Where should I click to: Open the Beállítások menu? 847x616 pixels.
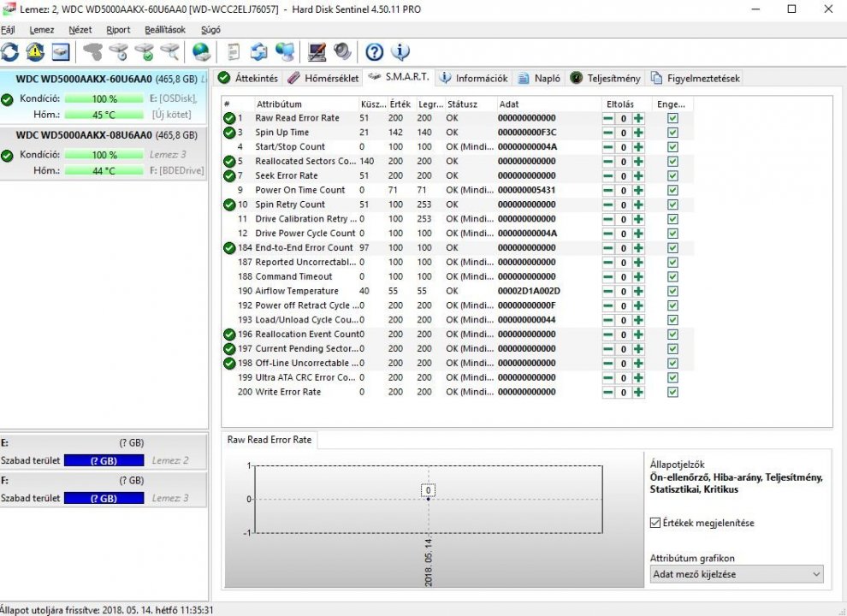point(165,30)
